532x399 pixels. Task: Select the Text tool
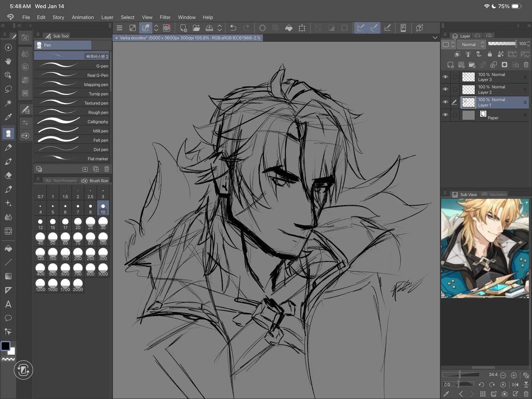[8, 304]
